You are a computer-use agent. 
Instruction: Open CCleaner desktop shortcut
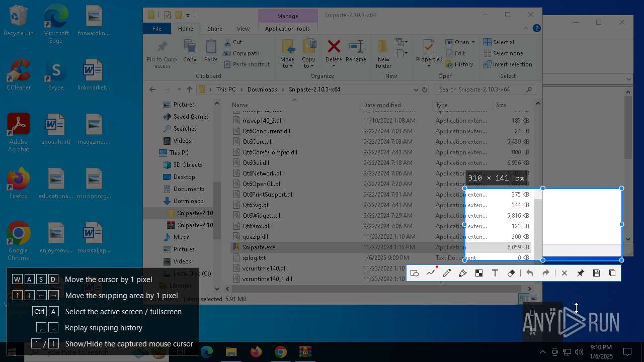click(19, 74)
